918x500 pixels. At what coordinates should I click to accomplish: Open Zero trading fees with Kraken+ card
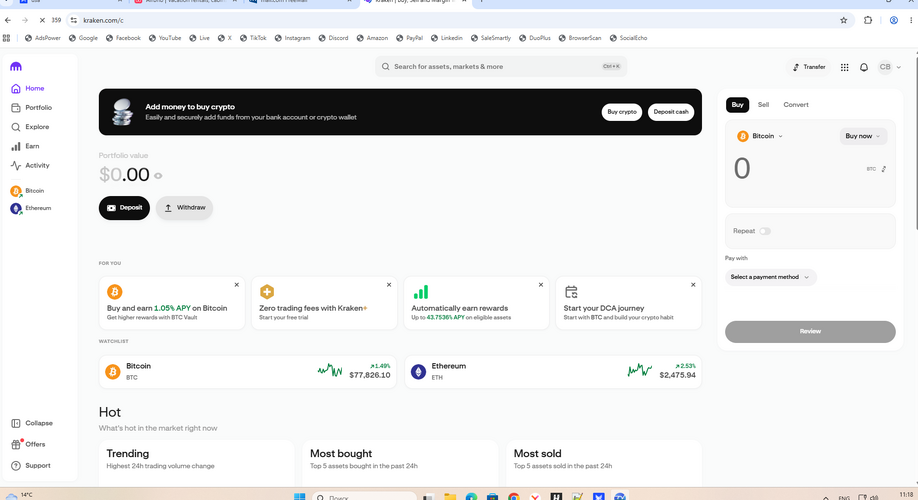324,303
